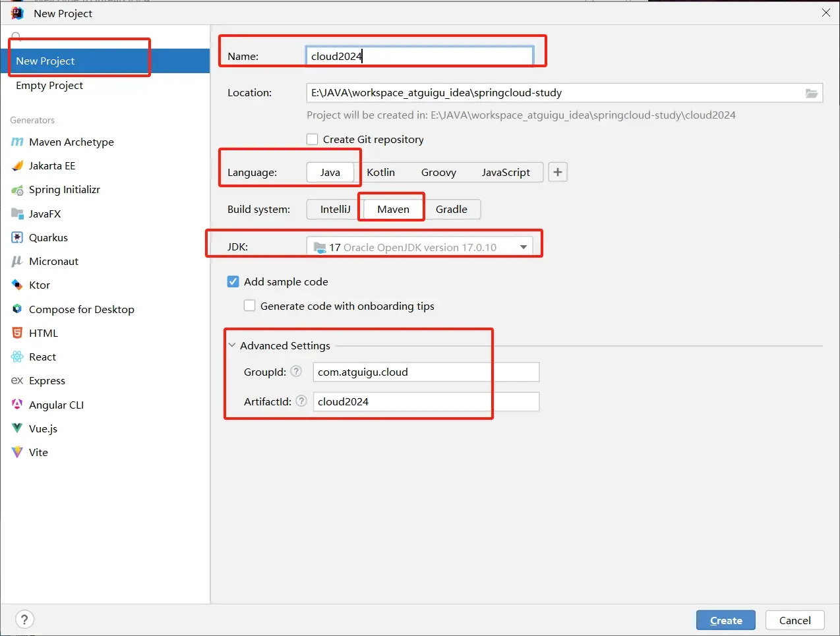The height and width of the screenshot is (636, 840).
Task: Tick Generate code with onboarding tips
Action: click(250, 306)
